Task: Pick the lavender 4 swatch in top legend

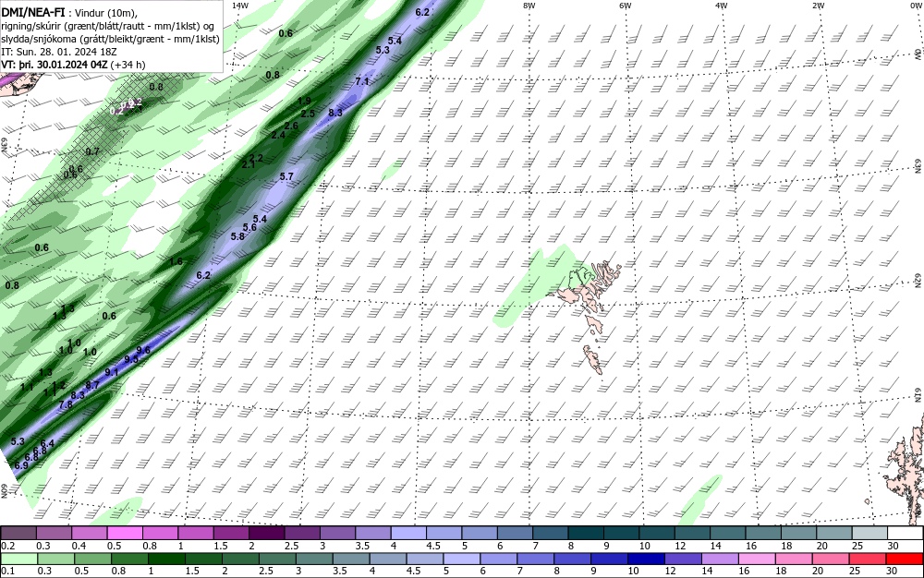Action: tap(408, 534)
